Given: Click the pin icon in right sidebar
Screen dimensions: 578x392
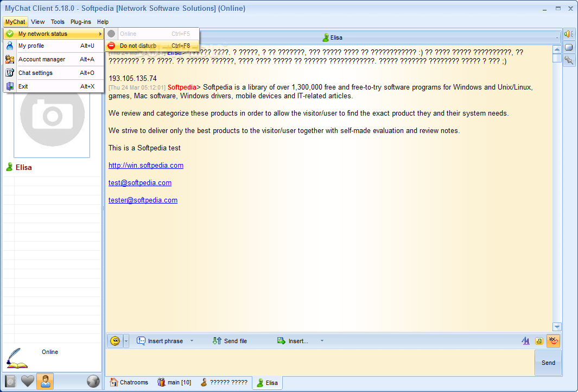Looking at the screenshot, I should coord(569,60).
